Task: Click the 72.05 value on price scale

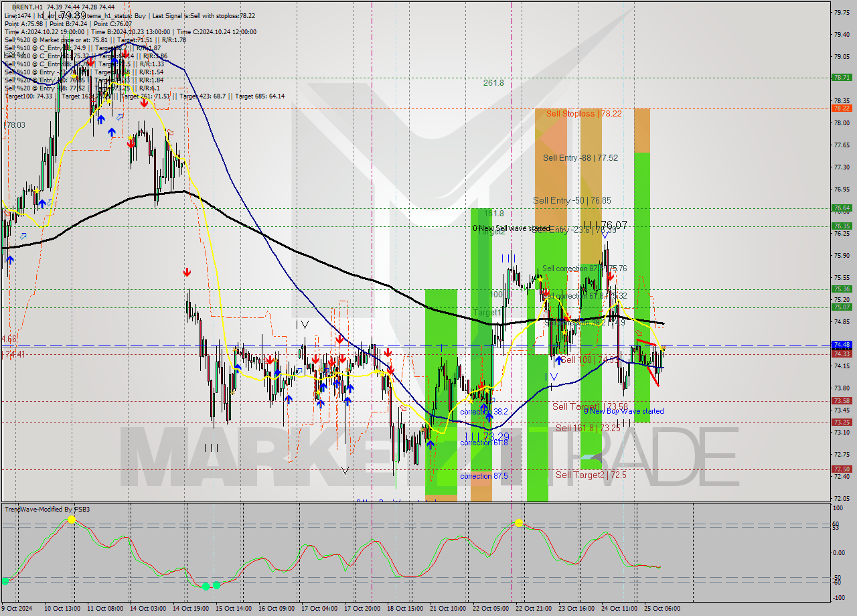Action: (842, 498)
